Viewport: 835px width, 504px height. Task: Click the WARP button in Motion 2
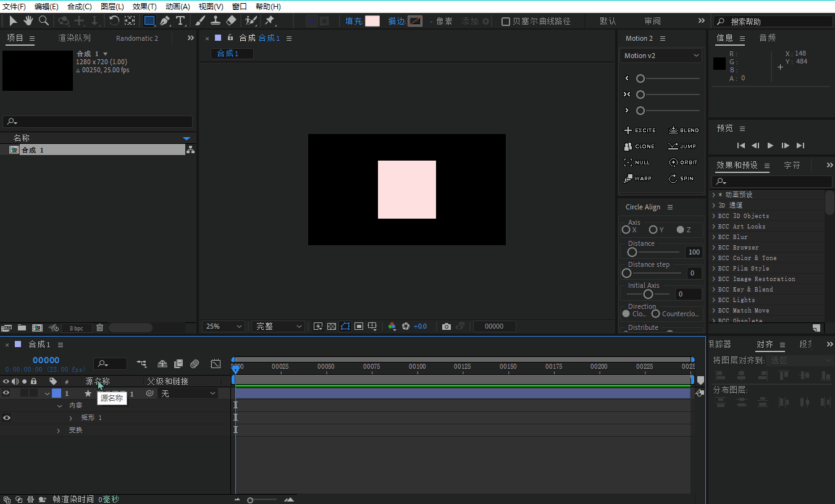[x=637, y=178]
